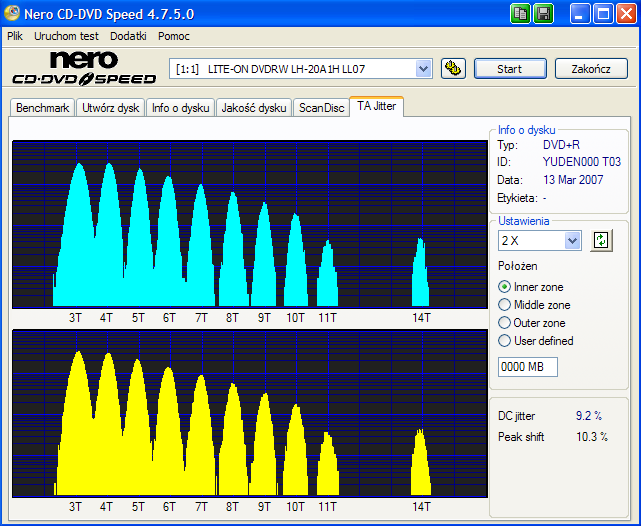This screenshot has width=641, height=526.
Task: Minimize the Nero CD-DVD Speed window
Action: 580,14
